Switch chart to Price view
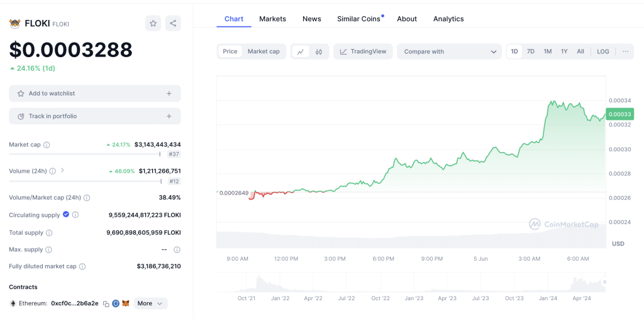Viewport: 644px width, 319px height. coord(230,51)
